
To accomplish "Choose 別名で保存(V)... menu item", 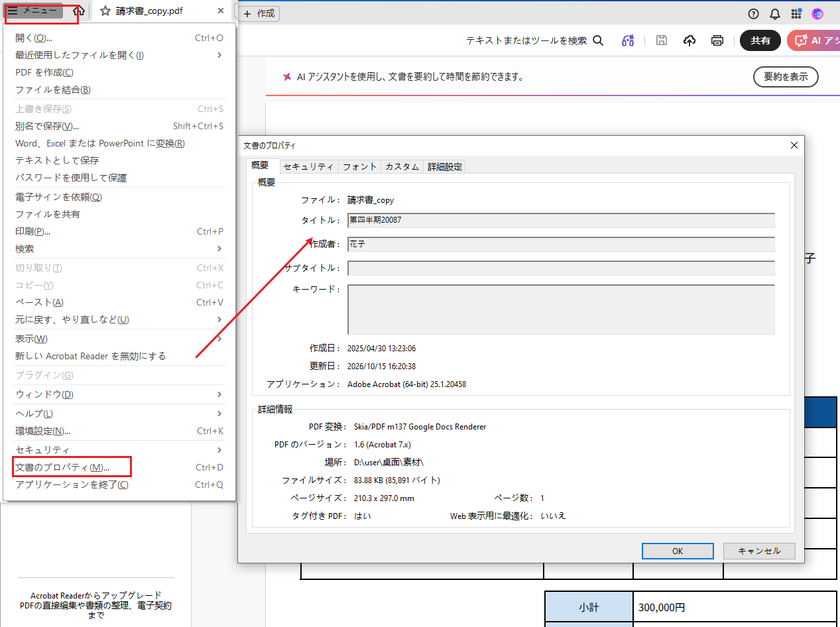I will (x=119, y=126).
